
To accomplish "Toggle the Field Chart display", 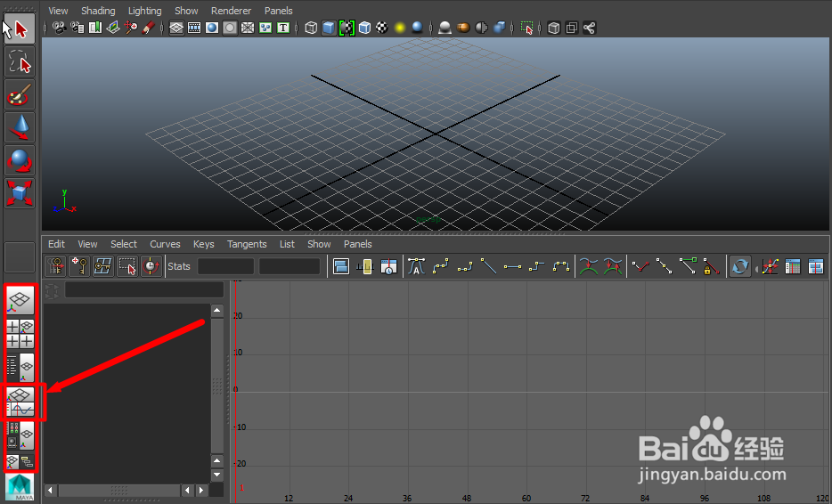I will click(x=248, y=28).
